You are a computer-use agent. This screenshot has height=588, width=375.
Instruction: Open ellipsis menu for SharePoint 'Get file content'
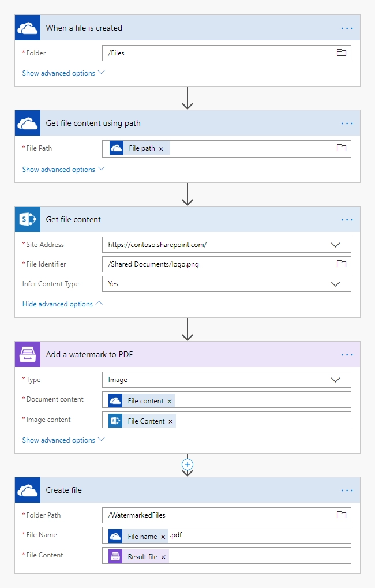(x=347, y=220)
